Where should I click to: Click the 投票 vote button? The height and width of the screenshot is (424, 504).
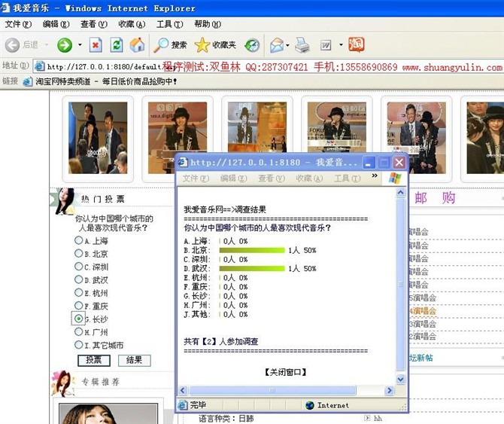tap(94, 360)
